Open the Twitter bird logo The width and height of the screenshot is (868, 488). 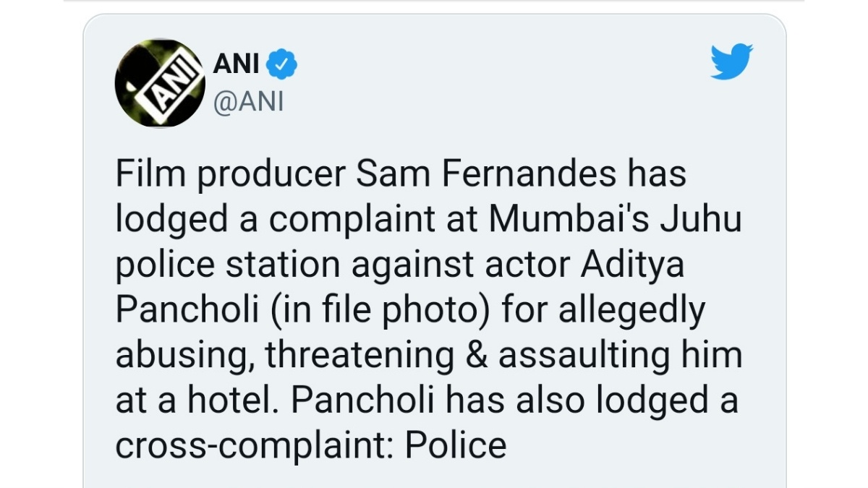(731, 61)
